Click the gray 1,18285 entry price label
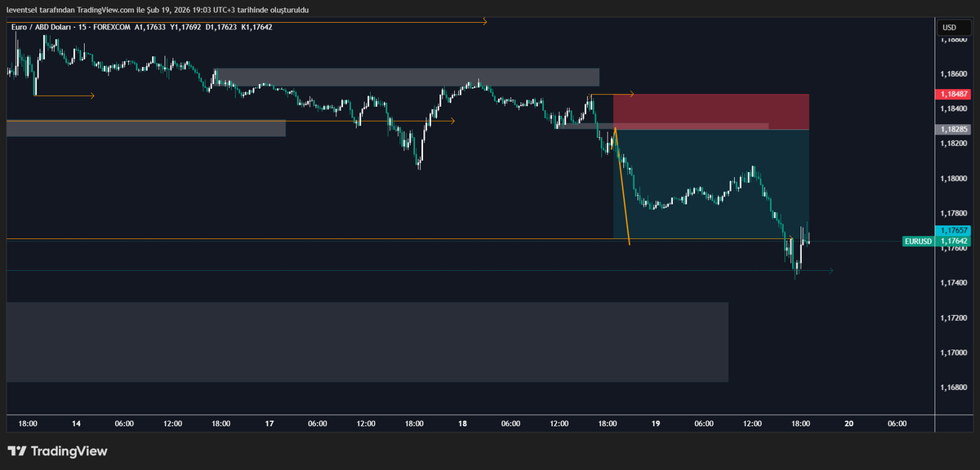 pos(953,130)
